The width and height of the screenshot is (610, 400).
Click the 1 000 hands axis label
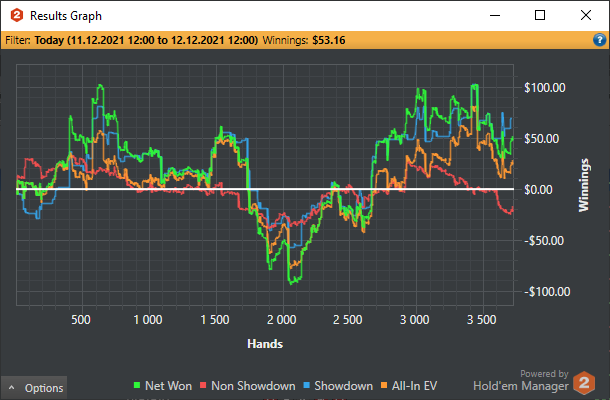(x=148, y=320)
